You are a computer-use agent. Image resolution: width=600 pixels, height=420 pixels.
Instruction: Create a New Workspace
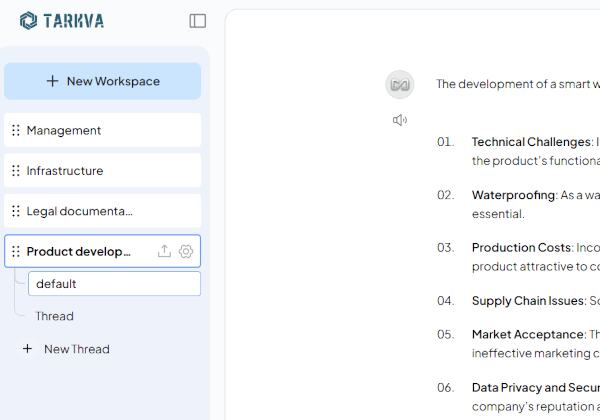tap(103, 81)
